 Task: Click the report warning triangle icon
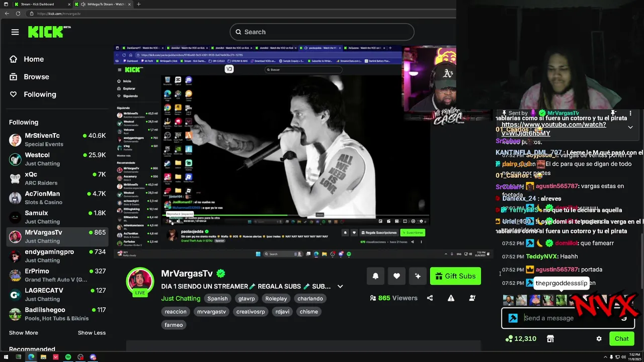point(451,298)
